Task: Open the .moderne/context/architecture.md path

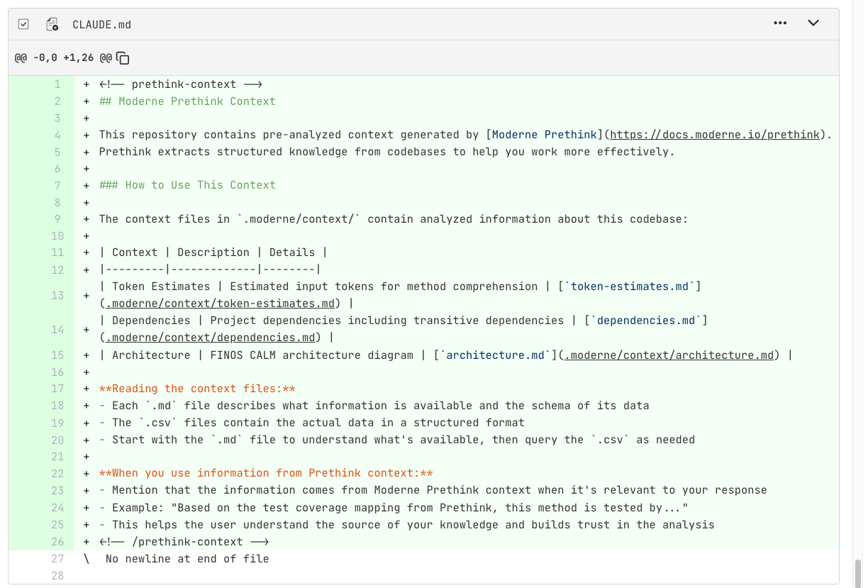Action: tap(669, 355)
